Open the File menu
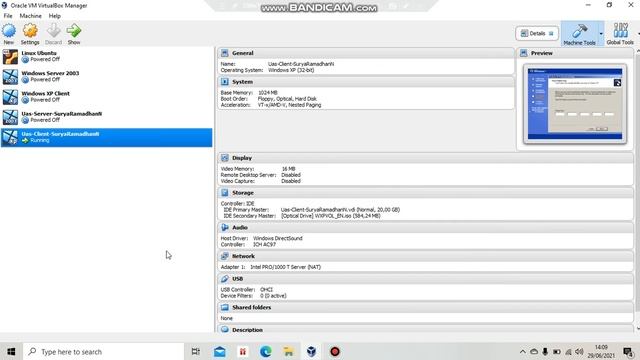The height and width of the screenshot is (360, 640). tap(8, 16)
